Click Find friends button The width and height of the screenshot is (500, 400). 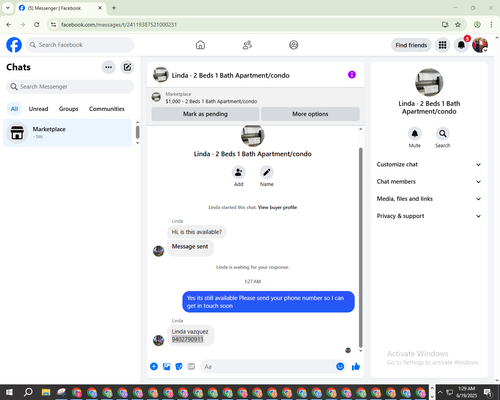(411, 45)
